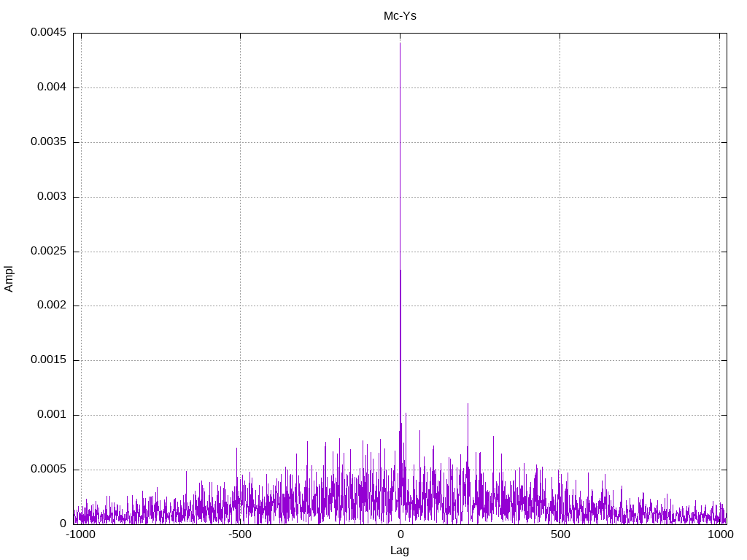Image resolution: width=747 pixels, height=560 pixels.
Task: Select the 0 tick label on the Lag axis
Action: coord(400,534)
